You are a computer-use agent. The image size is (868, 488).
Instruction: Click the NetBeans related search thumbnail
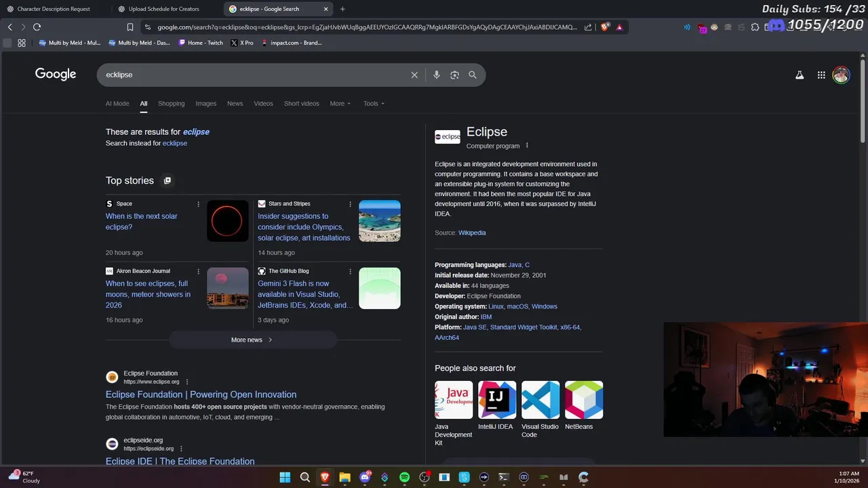pyautogui.click(x=584, y=400)
